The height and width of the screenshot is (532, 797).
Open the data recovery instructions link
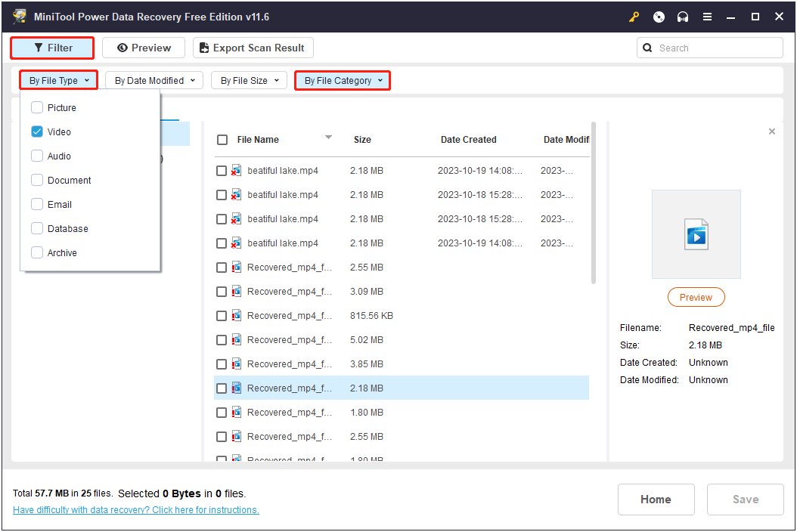(x=135, y=509)
